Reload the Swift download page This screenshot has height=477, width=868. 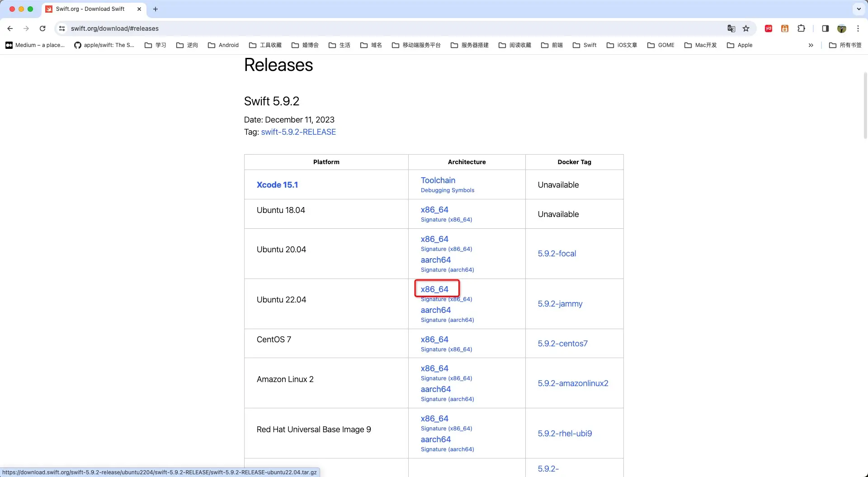[42, 28]
